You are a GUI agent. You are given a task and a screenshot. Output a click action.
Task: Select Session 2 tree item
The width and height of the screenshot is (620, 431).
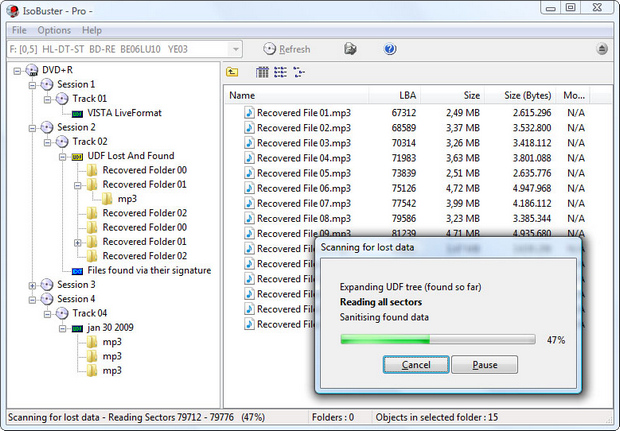click(x=76, y=127)
